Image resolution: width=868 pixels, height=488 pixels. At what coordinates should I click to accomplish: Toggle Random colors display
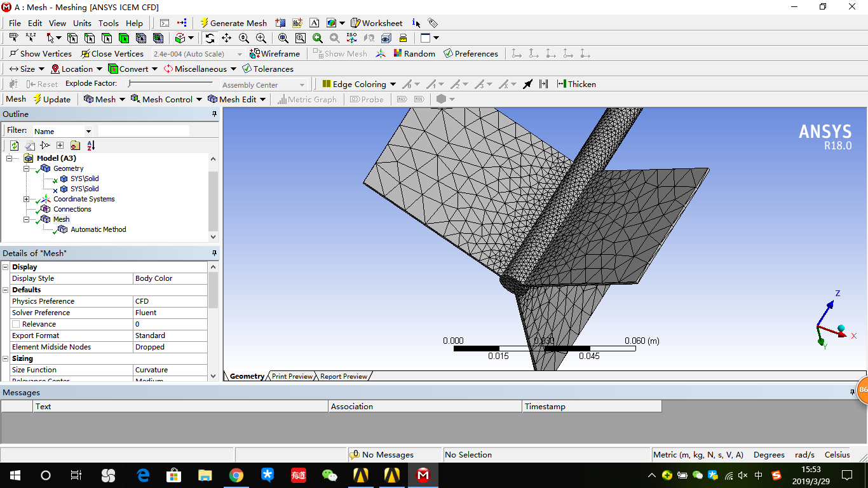coord(414,53)
